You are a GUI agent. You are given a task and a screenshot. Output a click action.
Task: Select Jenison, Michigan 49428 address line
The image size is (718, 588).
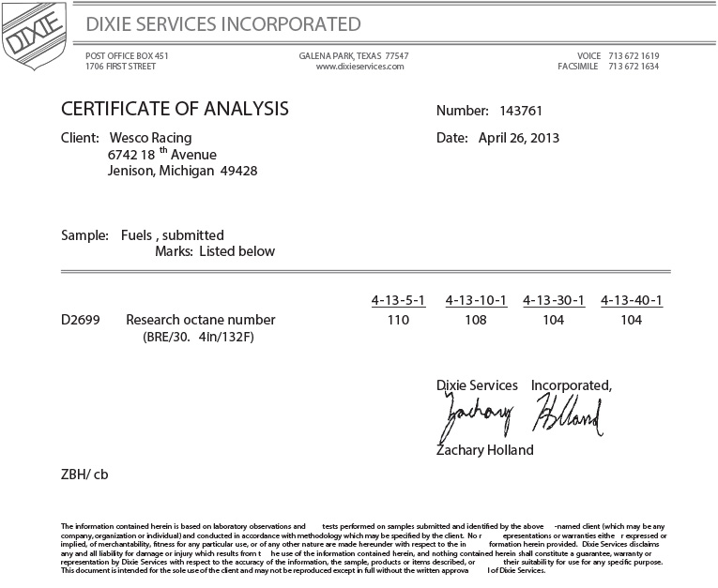pos(182,171)
